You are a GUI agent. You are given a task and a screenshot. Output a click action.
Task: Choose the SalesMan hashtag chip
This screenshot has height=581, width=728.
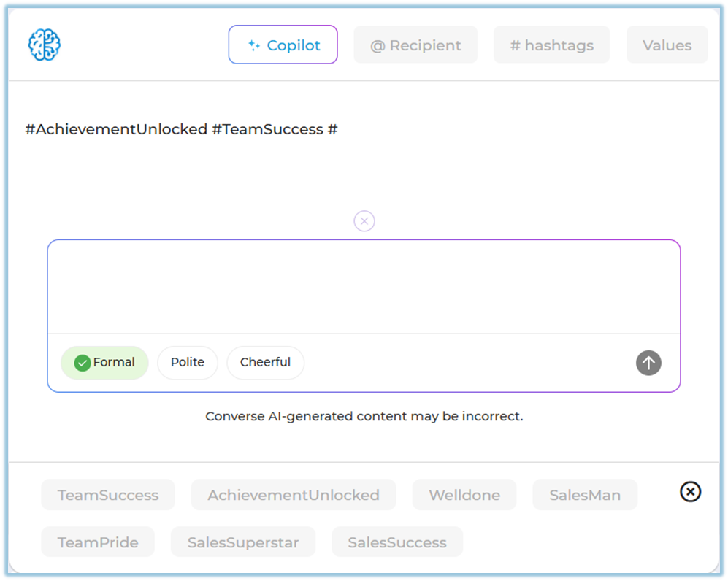585,495
